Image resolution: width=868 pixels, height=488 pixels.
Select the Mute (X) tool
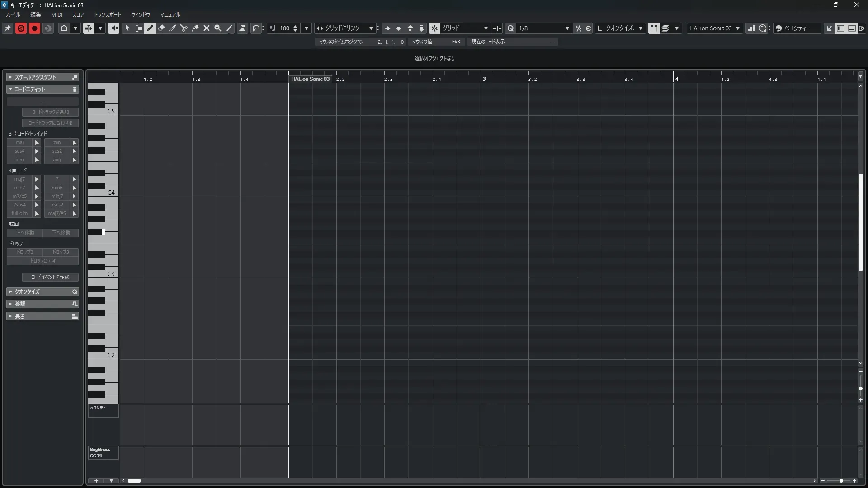pos(207,28)
